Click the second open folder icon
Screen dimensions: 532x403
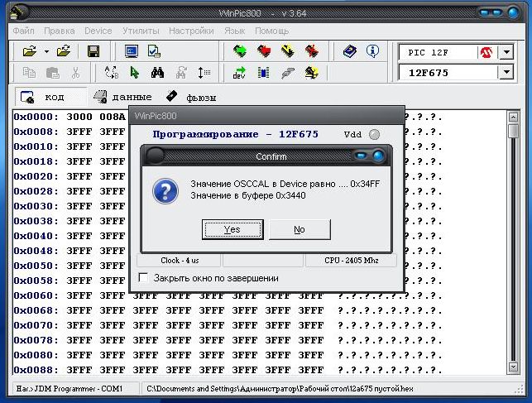pos(64,51)
